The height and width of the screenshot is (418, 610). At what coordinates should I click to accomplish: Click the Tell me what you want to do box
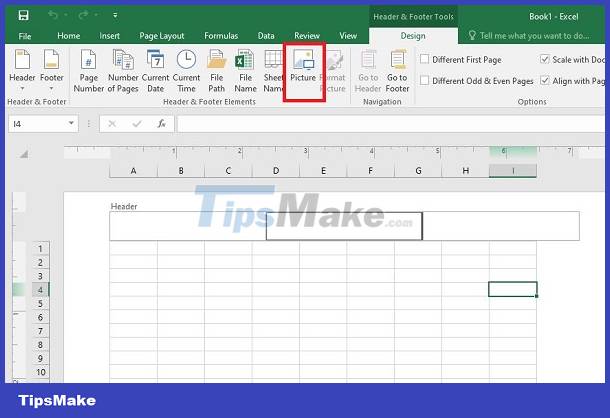click(529, 36)
